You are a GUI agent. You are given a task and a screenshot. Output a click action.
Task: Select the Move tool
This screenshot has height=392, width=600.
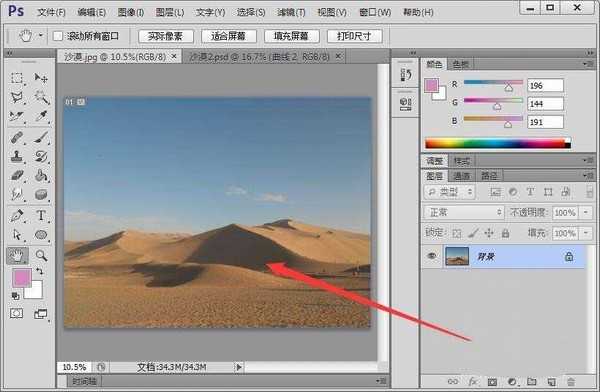pos(41,78)
